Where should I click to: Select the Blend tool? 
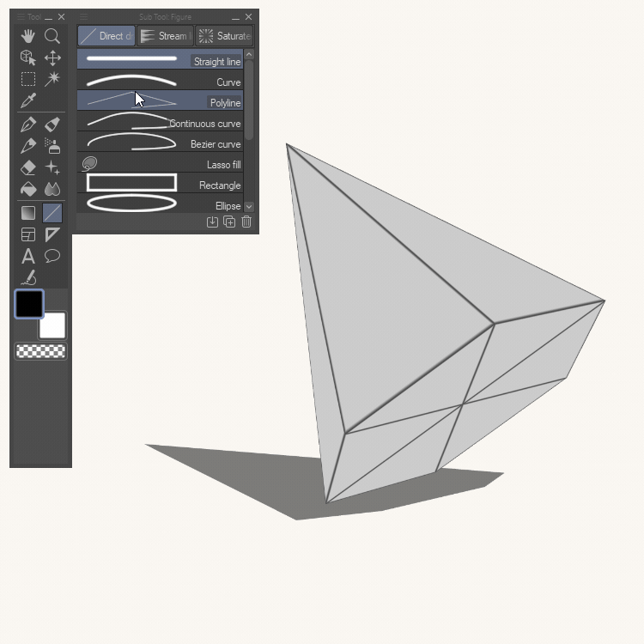(52, 189)
